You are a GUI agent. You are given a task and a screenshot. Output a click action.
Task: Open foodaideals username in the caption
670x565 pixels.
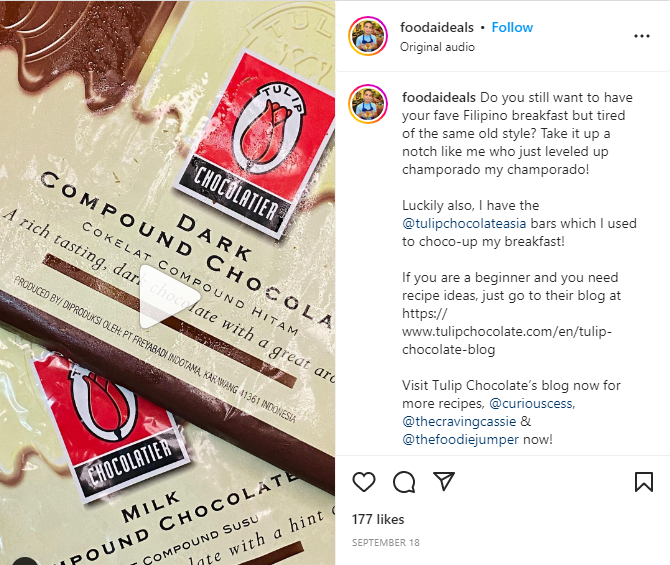[x=439, y=97]
